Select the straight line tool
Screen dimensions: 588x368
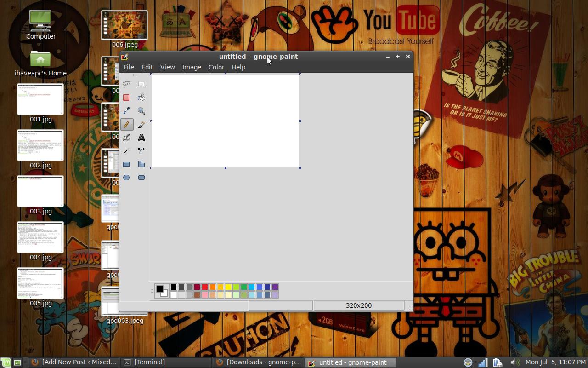coord(126,151)
